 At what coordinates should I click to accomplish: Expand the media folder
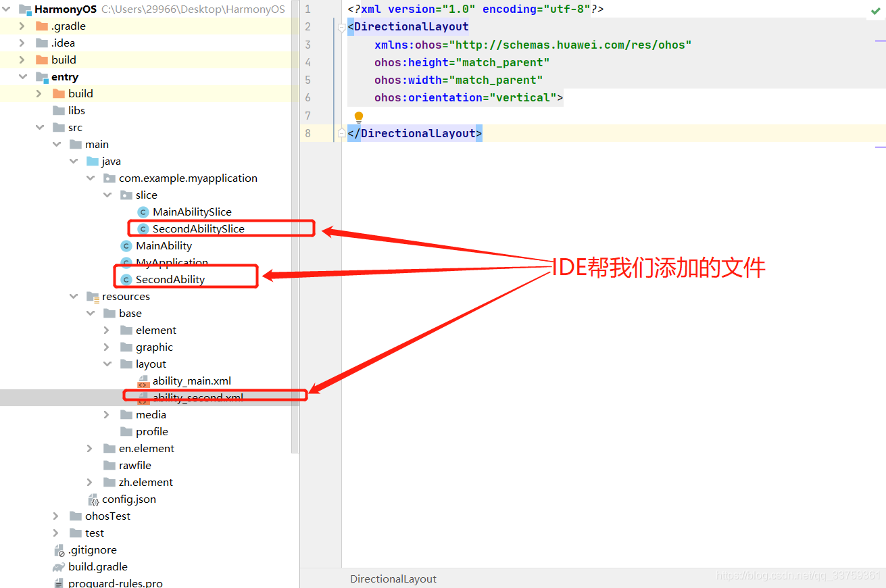pyautogui.click(x=107, y=415)
